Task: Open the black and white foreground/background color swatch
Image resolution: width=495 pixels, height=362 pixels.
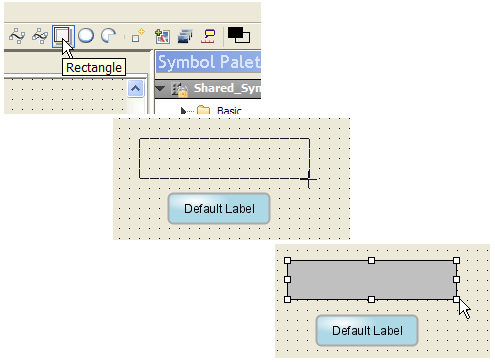Action: 239,35
